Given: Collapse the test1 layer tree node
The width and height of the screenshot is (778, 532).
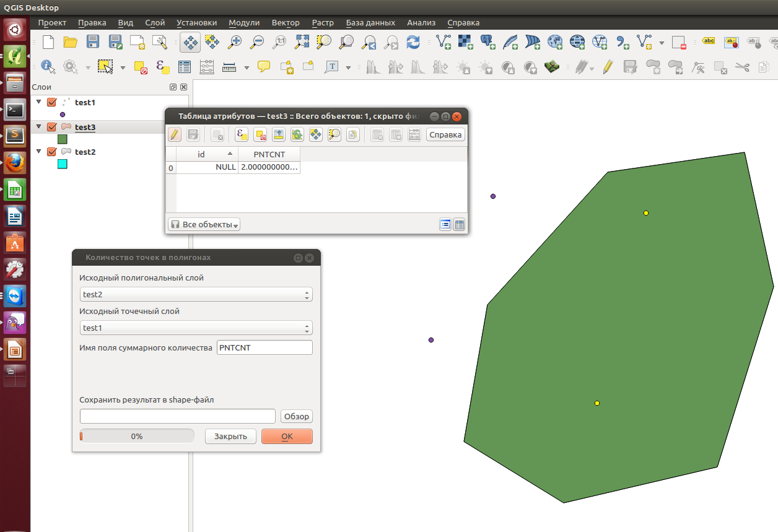Looking at the screenshot, I should [x=39, y=102].
